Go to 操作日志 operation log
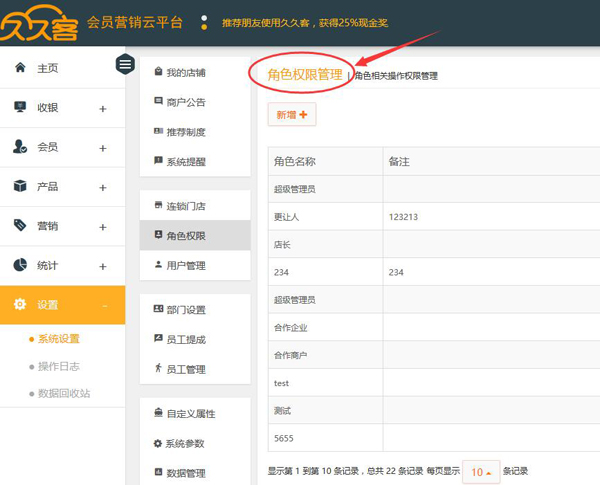Screen dimensions: 600x485 60,366
